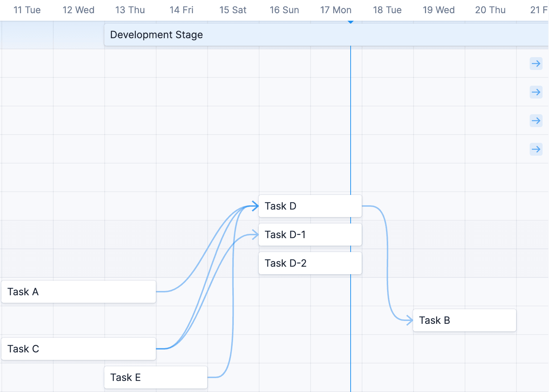Click the bottom scroll-to-task arrow icon
This screenshot has height=392, width=549.
pyautogui.click(x=536, y=149)
